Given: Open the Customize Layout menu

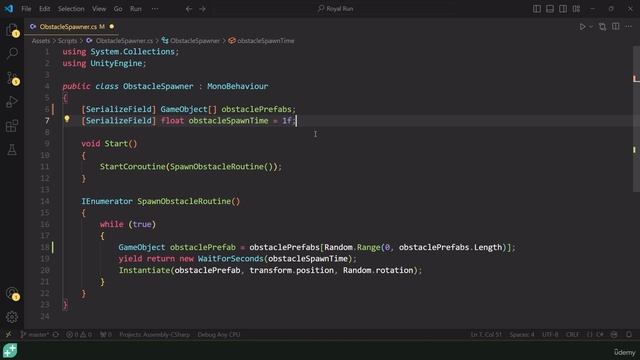Looking at the screenshot, I should pos(576,9).
